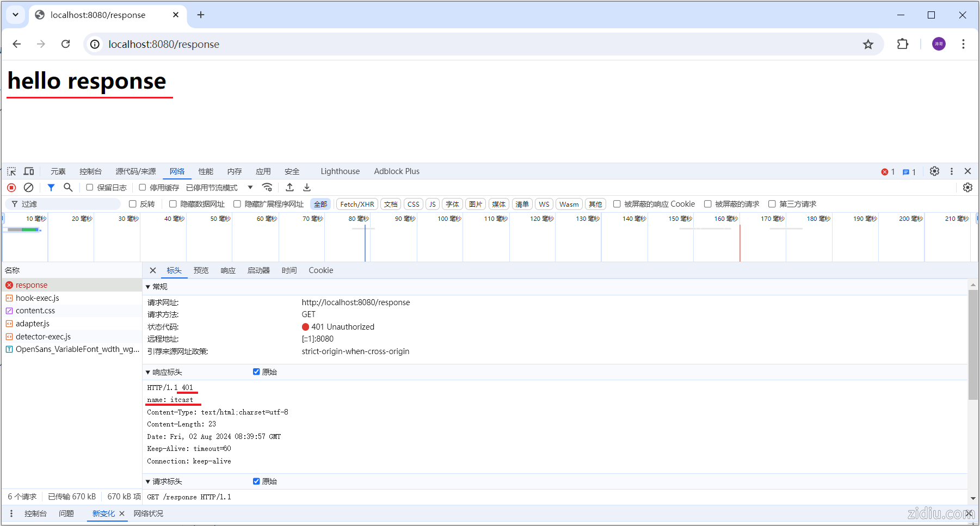Click the stop recording network log icon

coord(11,188)
